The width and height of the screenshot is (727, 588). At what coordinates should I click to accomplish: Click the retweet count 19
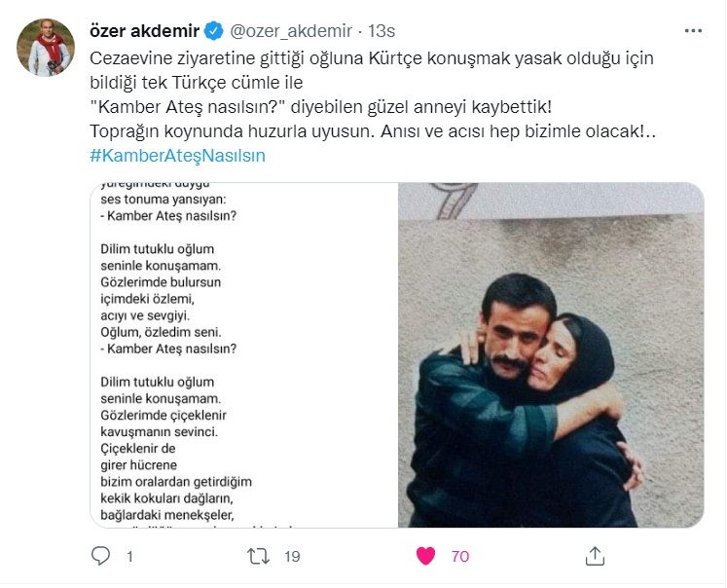coord(292,557)
